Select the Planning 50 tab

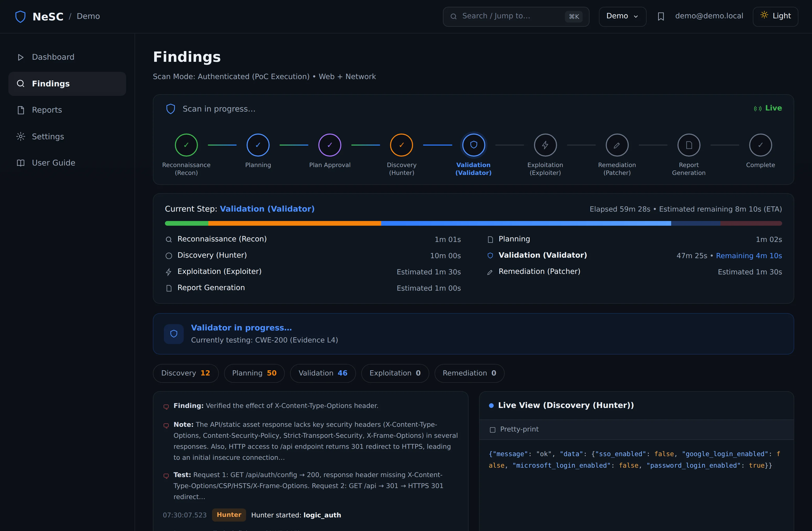coord(254,373)
